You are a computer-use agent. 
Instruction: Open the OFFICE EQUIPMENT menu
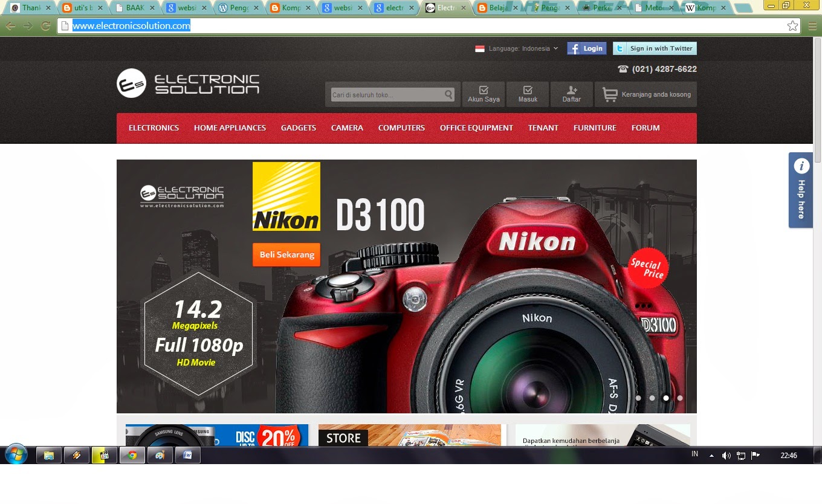tap(476, 128)
